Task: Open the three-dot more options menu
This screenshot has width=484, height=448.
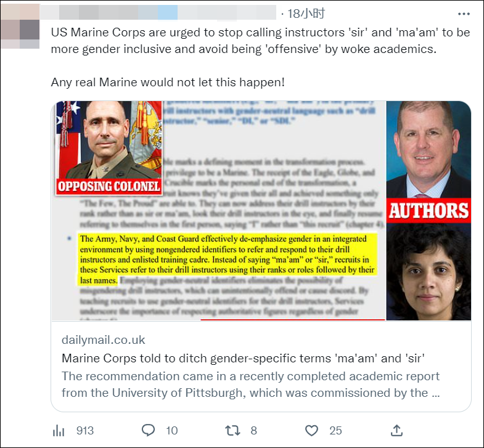Action: [x=464, y=14]
